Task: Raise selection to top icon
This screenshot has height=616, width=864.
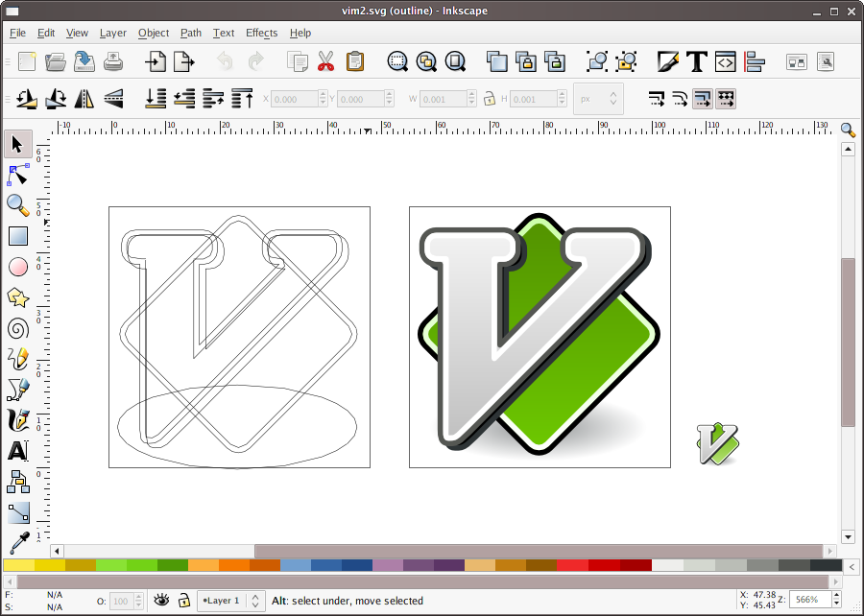Action: tap(242, 99)
